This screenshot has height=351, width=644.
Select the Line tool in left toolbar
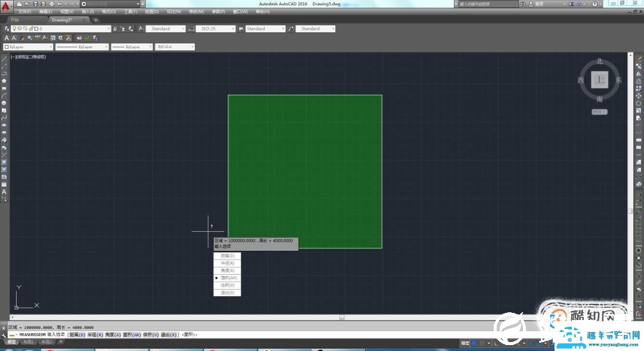(4, 59)
